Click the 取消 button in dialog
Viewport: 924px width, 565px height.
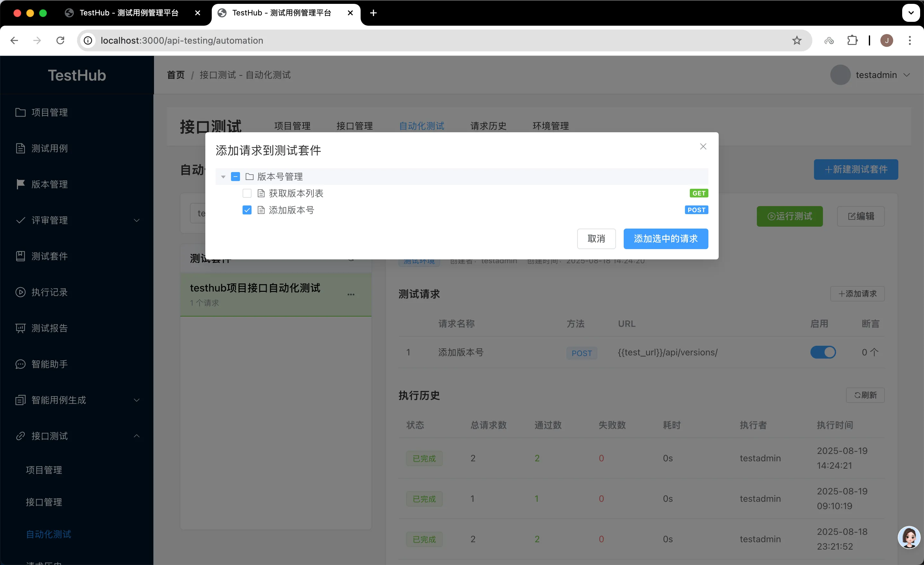pos(596,239)
